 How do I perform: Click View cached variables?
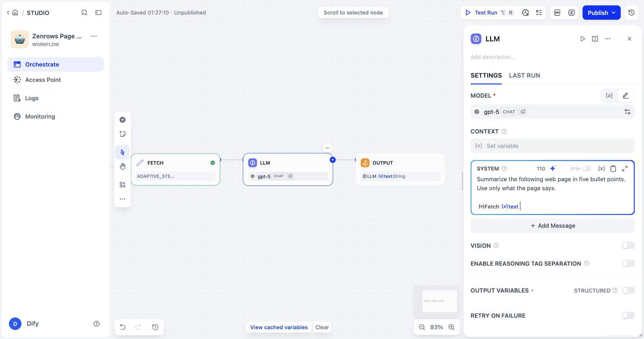(279, 327)
